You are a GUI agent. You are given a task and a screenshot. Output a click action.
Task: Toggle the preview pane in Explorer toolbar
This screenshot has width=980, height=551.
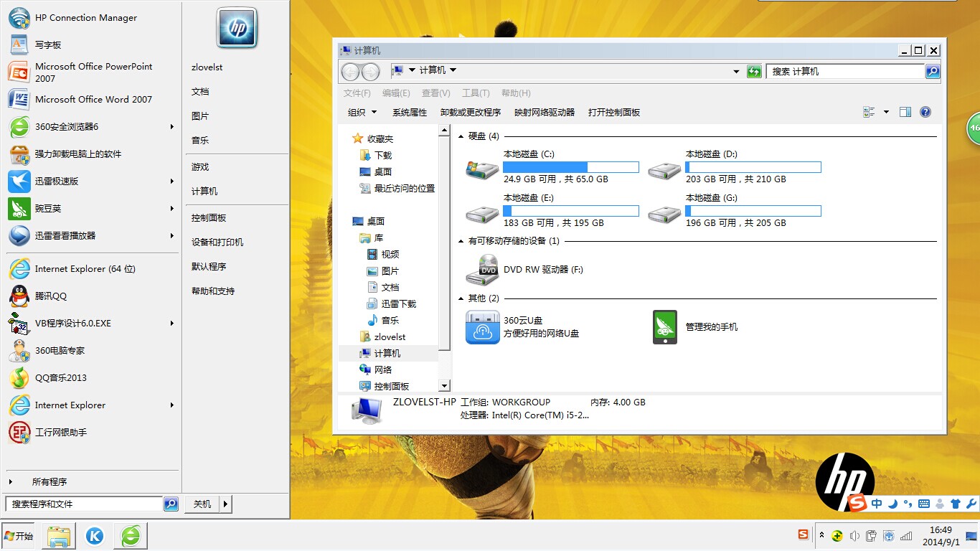[905, 112]
